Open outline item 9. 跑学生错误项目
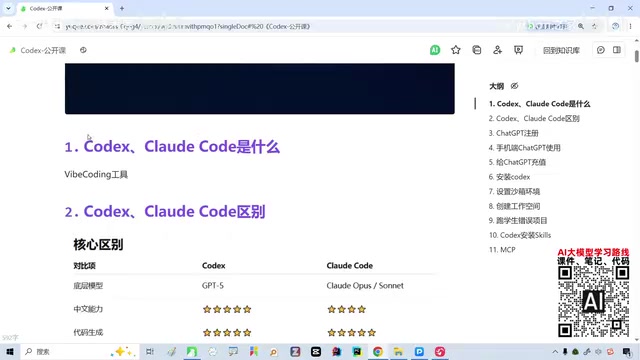 pos(518,220)
